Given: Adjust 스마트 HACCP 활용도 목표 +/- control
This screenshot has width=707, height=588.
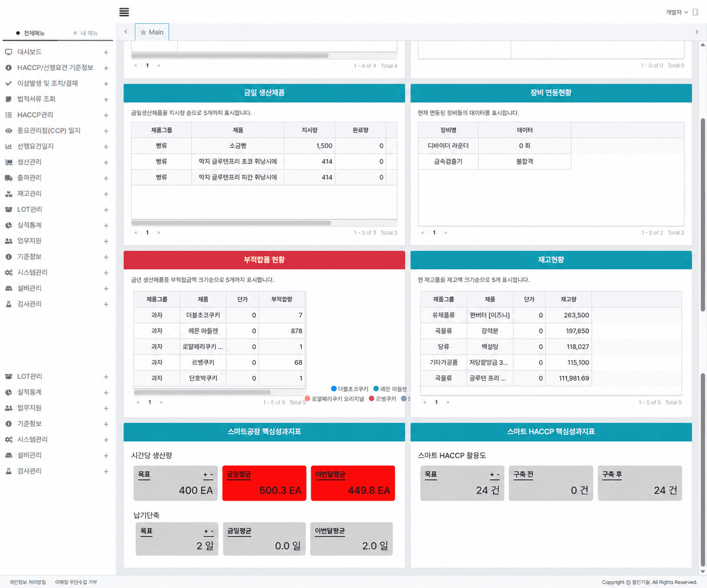Looking at the screenshot, I should [x=495, y=475].
